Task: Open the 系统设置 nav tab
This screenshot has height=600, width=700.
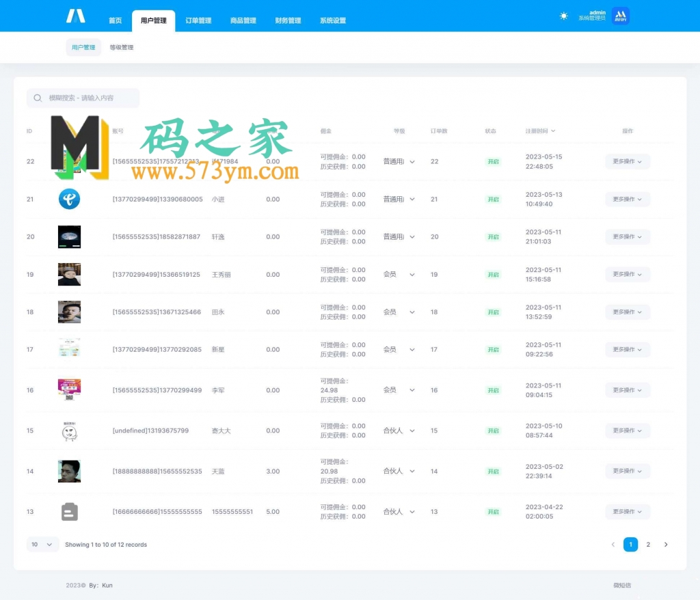Action: pyautogui.click(x=333, y=21)
